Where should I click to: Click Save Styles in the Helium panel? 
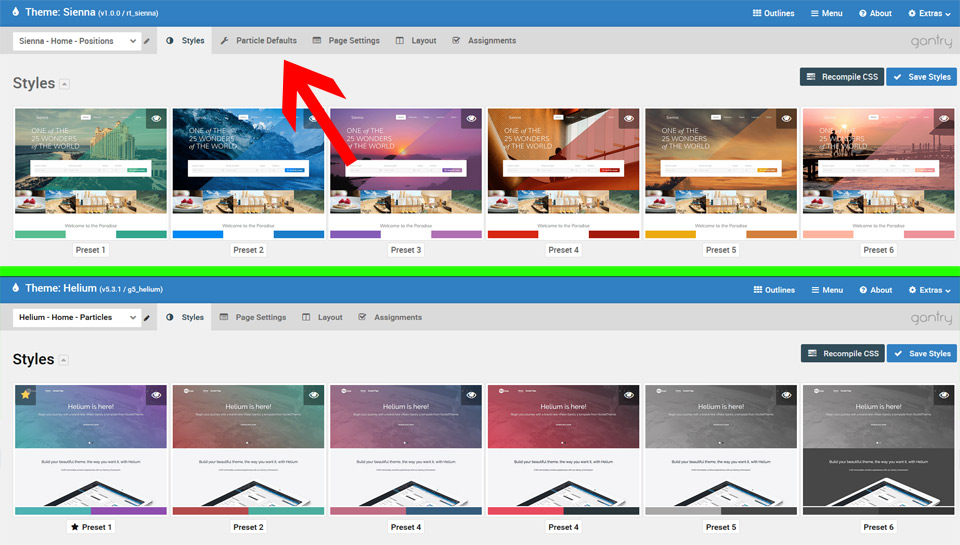point(921,353)
